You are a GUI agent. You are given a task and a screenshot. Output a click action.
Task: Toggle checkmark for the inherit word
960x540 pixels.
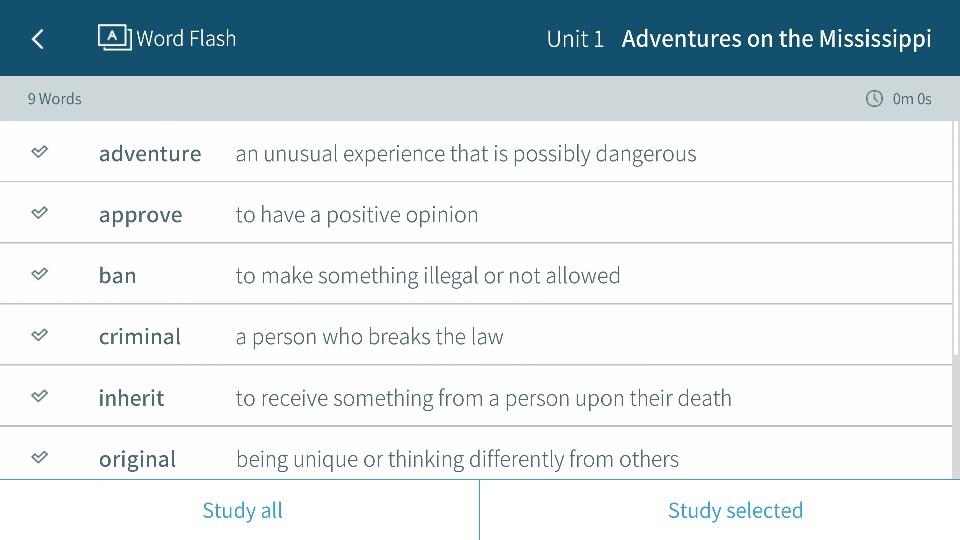coord(39,396)
